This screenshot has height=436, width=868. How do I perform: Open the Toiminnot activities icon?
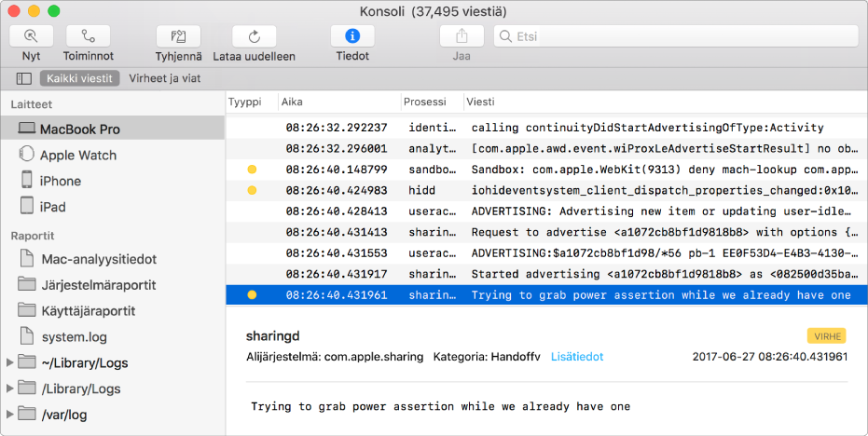(88, 36)
